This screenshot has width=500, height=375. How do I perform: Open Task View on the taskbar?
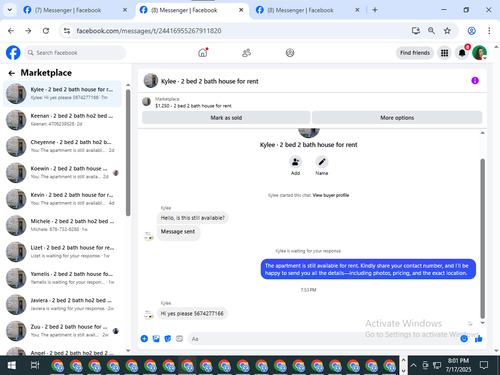click(35, 366)
